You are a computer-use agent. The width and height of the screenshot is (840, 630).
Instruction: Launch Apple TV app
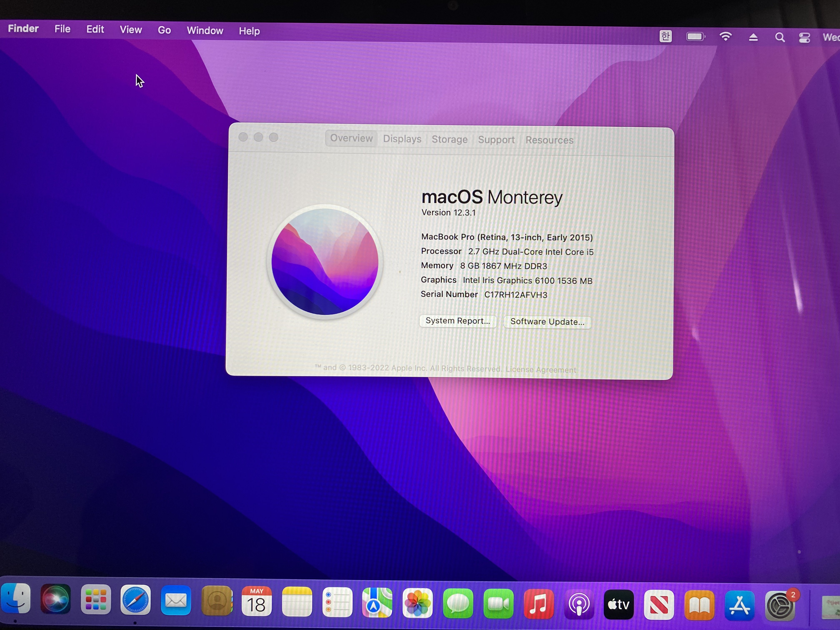(619, 605)
